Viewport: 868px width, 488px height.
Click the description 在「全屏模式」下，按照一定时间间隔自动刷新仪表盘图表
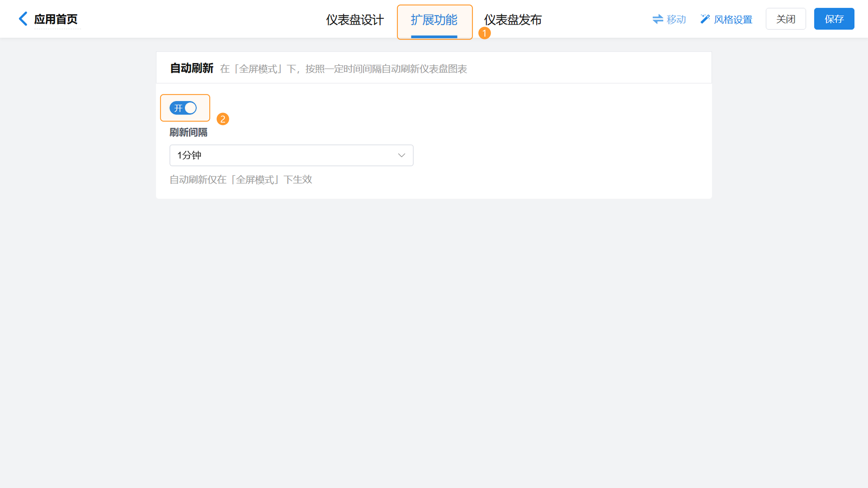coord(343,69)
